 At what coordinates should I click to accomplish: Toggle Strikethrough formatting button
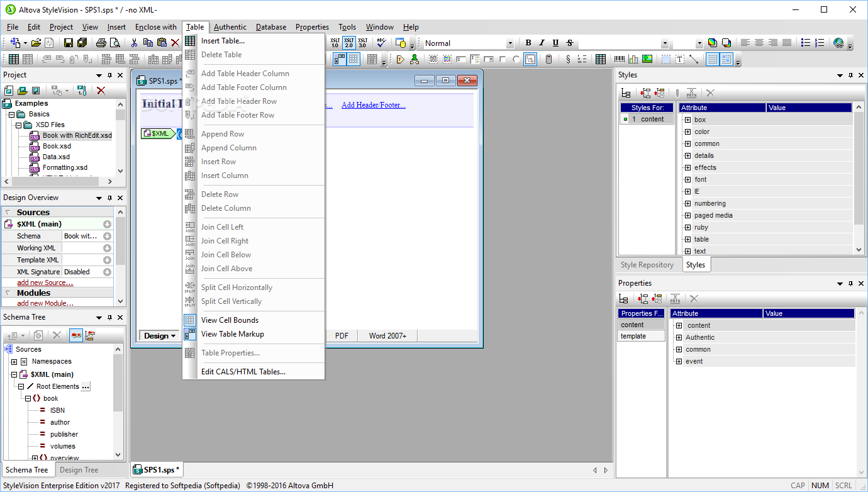pos(570,43)
